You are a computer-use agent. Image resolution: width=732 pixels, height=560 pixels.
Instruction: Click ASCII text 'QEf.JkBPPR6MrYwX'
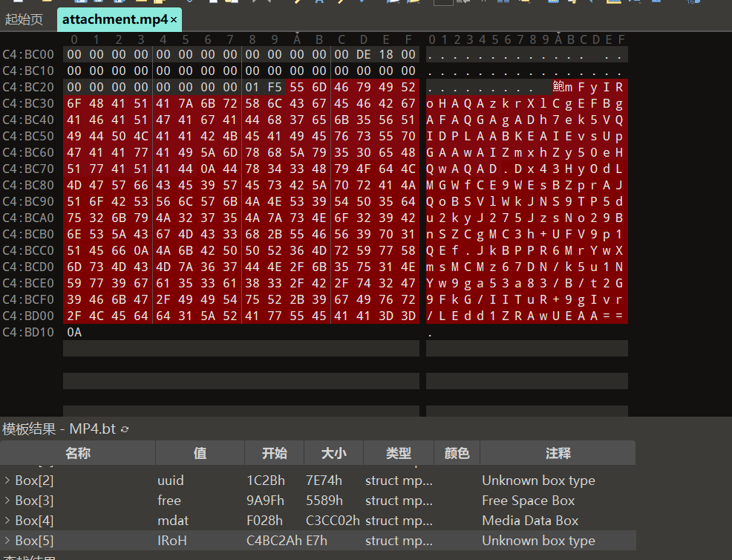525,250
